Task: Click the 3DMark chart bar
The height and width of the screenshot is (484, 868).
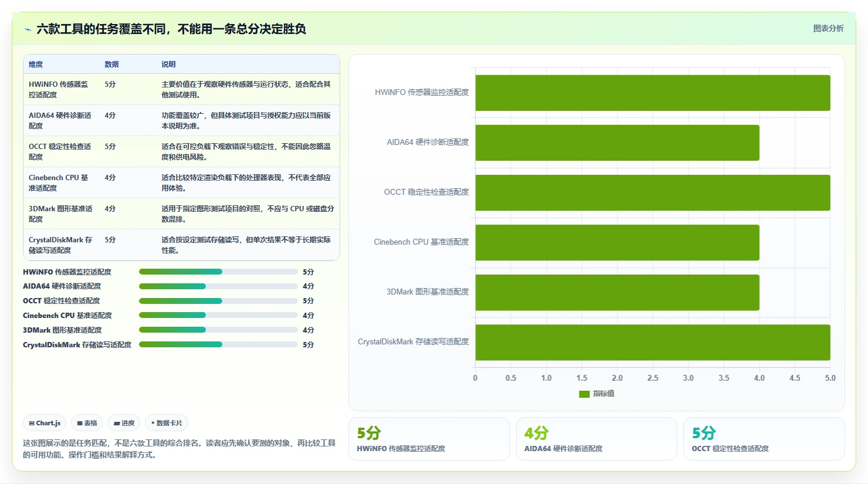Action: [x=618, y=292]
